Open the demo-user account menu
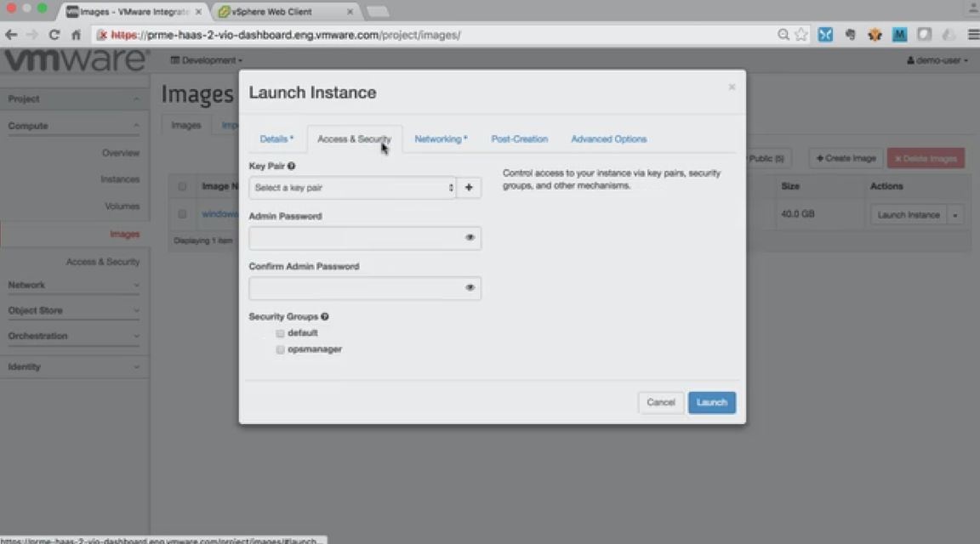980x544 pixels. [937, 60]
